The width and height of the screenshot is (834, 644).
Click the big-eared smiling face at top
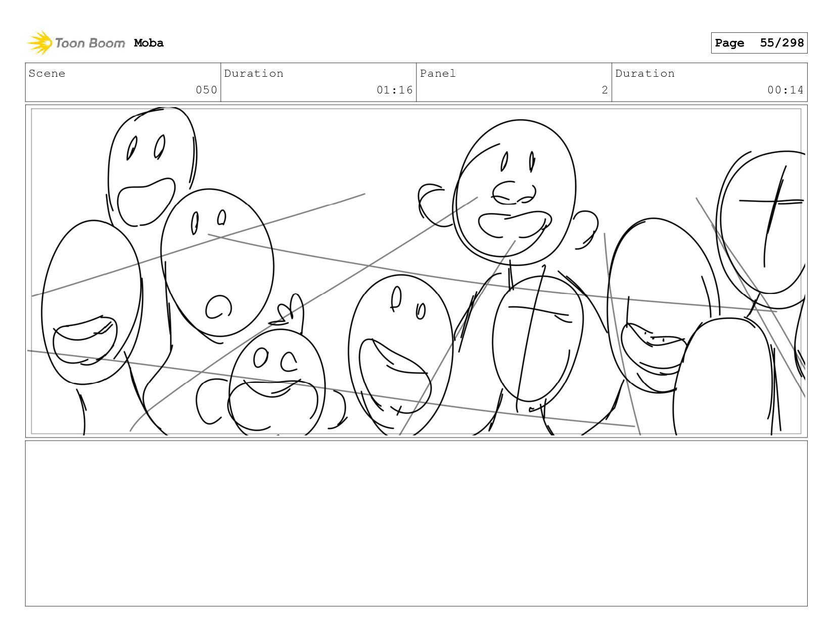coord(511,192)
